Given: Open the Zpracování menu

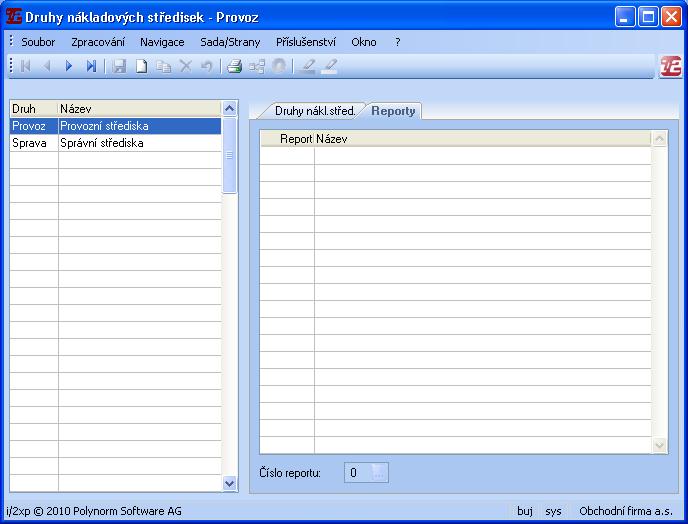Looking at the screenshot, I should (98, 42).
